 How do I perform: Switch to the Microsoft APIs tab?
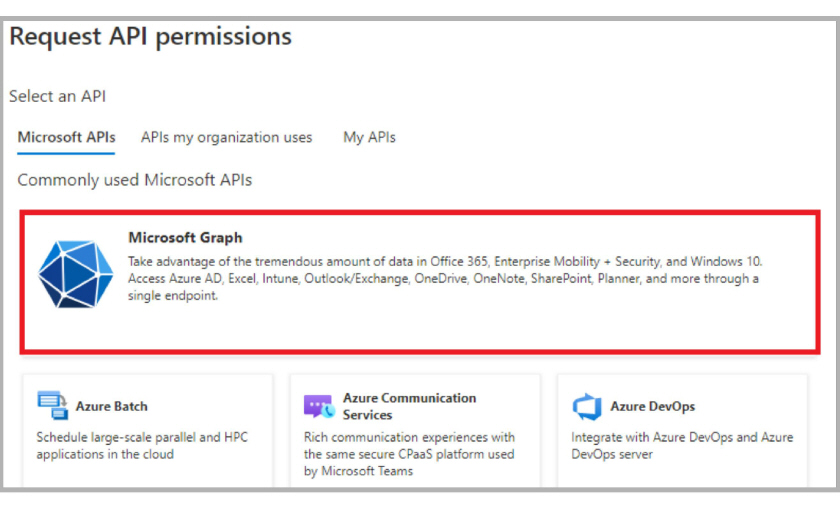[x=66, y=137]
